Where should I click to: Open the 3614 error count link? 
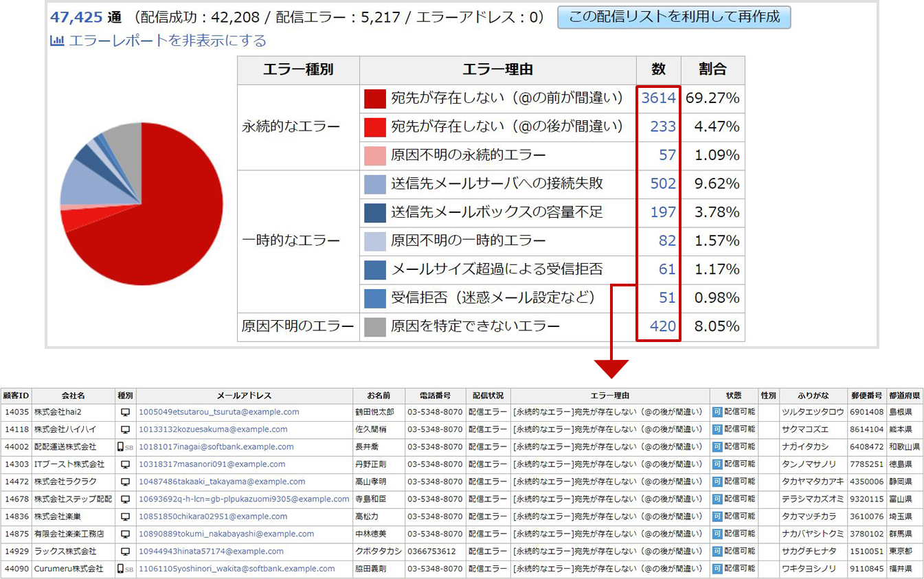pos(659,98)
